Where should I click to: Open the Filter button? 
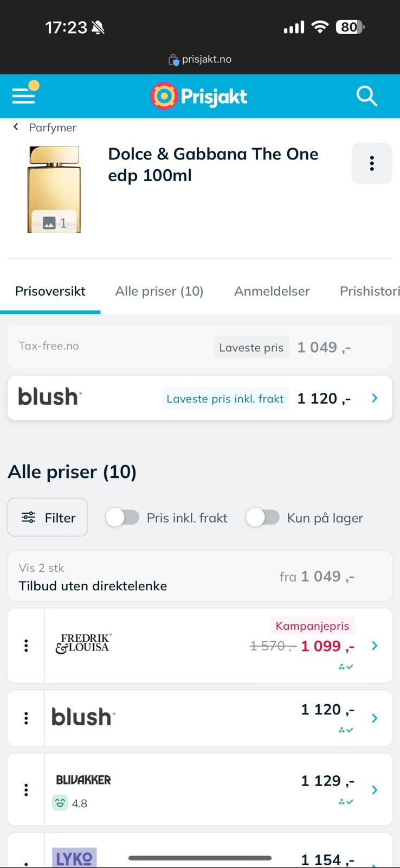click(48, 518)
